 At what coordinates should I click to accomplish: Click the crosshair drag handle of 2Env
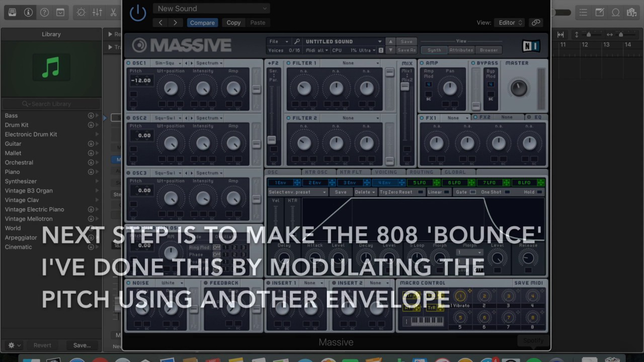click(332, 183)
